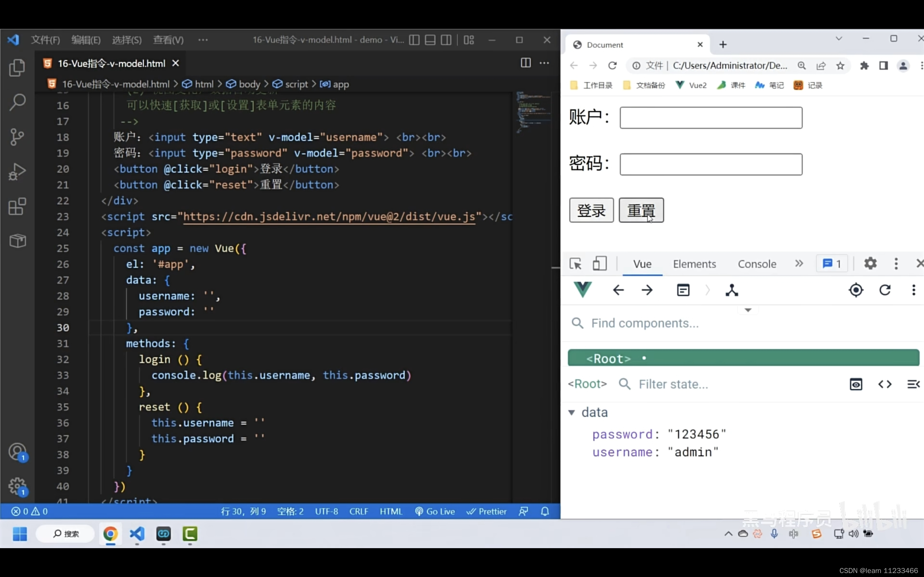This screenshot has width=924, height=577.
Task: Open the Chrome tab search dropdown chevron
Action: point(839,39)
